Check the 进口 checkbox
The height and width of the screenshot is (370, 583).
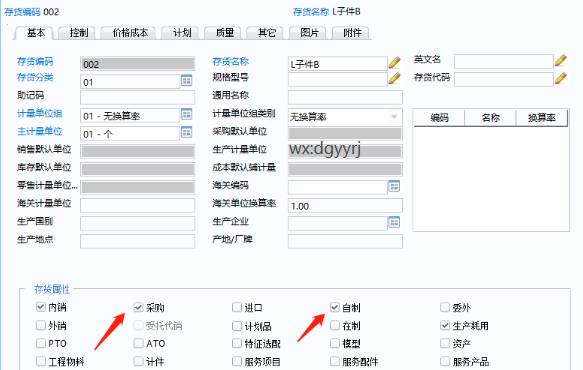(x=237, y=307)
